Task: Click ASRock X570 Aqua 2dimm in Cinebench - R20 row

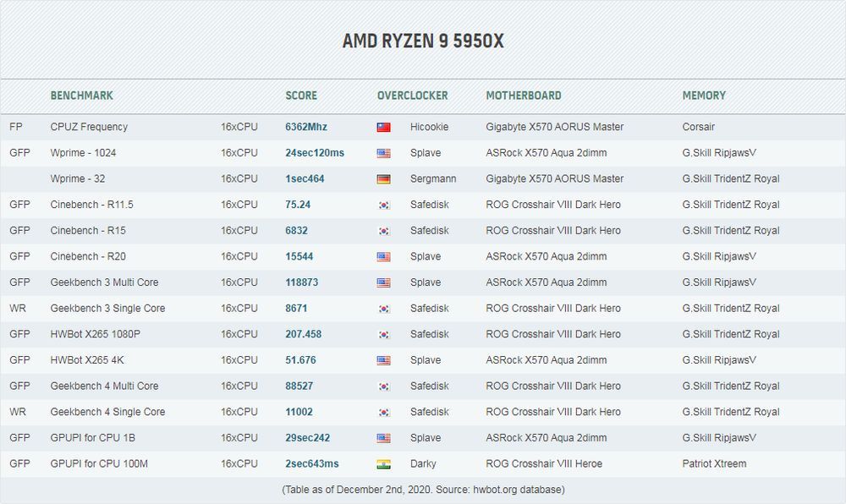Action: (546, 256)
